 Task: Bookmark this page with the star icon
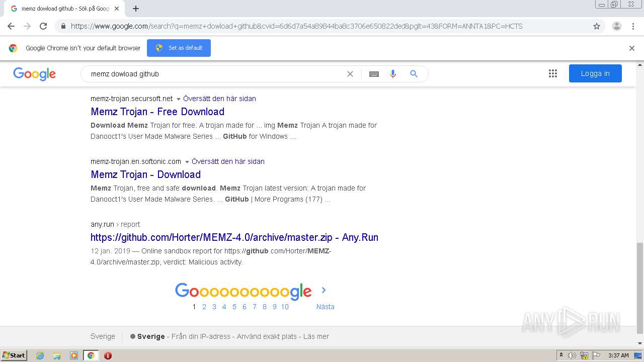tap(597, 26)
